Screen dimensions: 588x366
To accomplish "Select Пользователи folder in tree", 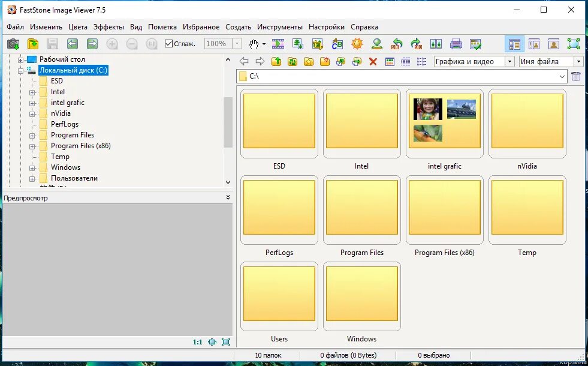I will (74, 178).
